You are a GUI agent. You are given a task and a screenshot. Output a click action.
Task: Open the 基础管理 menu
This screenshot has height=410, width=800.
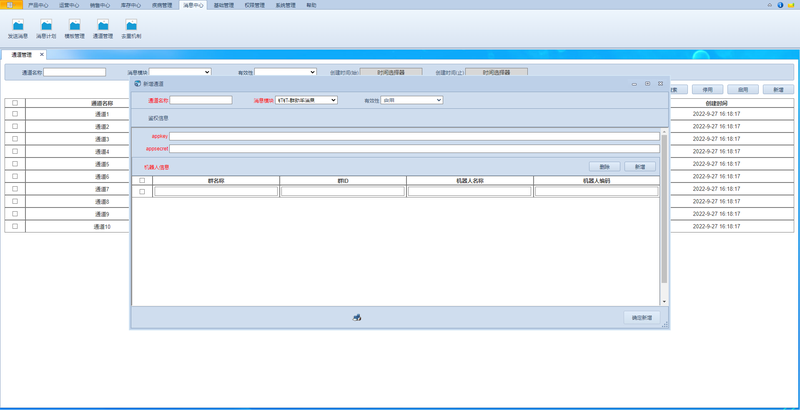(x=223, y=5)
